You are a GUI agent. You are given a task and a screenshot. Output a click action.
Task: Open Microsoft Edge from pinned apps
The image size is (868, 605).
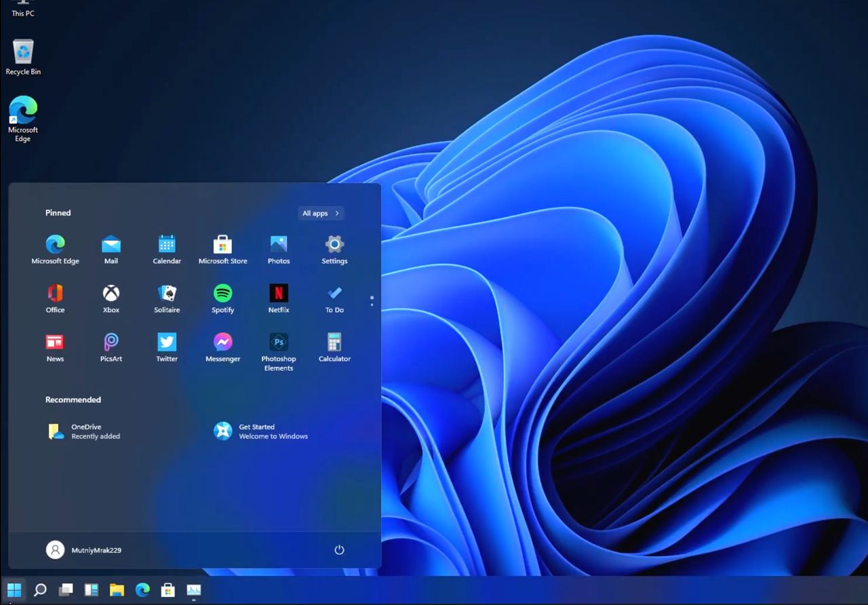55,250
